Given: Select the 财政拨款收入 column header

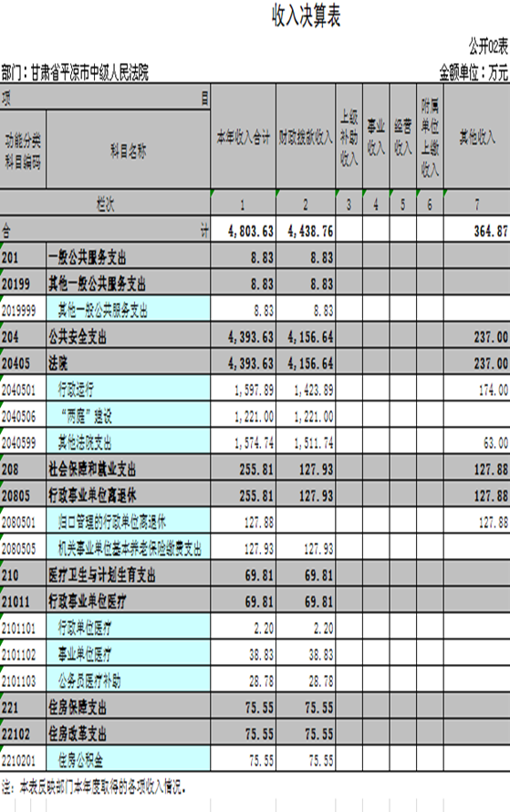Looking at the screenshot, I should point(306,137).
